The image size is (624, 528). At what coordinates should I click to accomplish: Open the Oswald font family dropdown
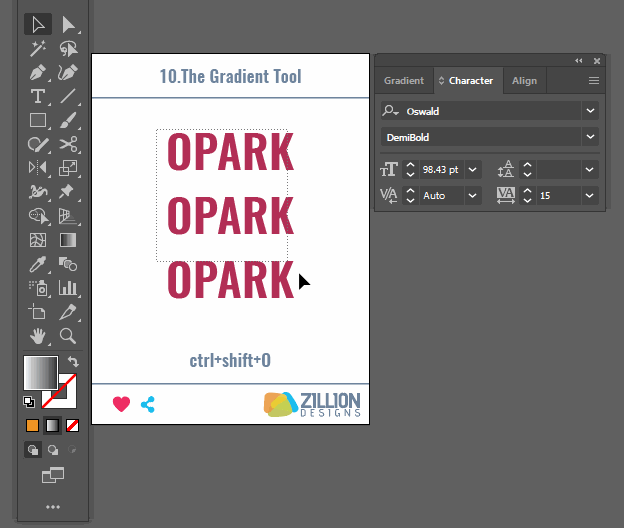[x=590, y=111]
